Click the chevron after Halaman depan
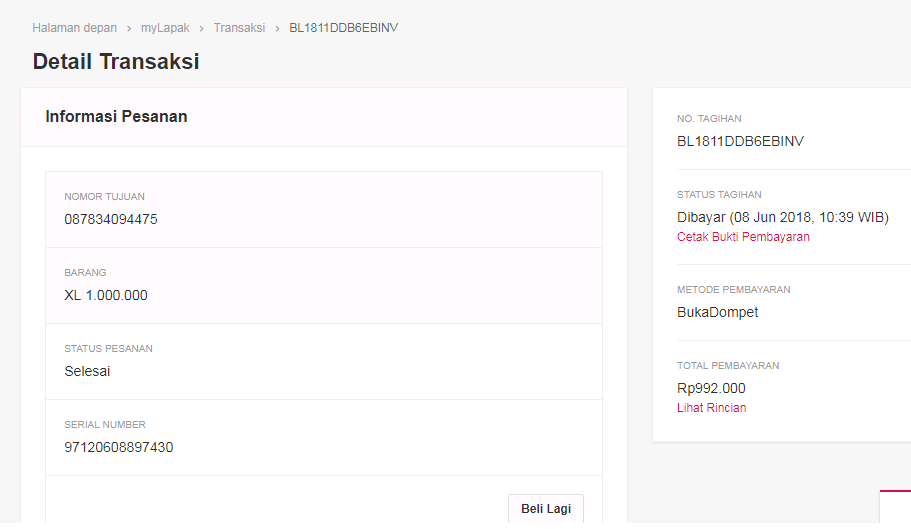 click(129, 28)
